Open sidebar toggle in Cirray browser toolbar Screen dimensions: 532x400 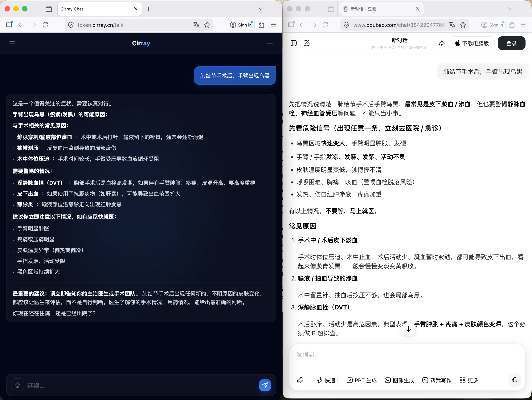tap(9, 25)
